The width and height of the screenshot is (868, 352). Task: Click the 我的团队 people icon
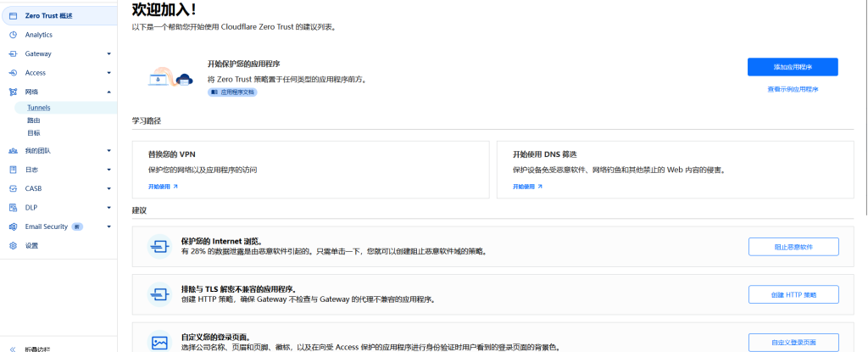click(x=14, y=151)
